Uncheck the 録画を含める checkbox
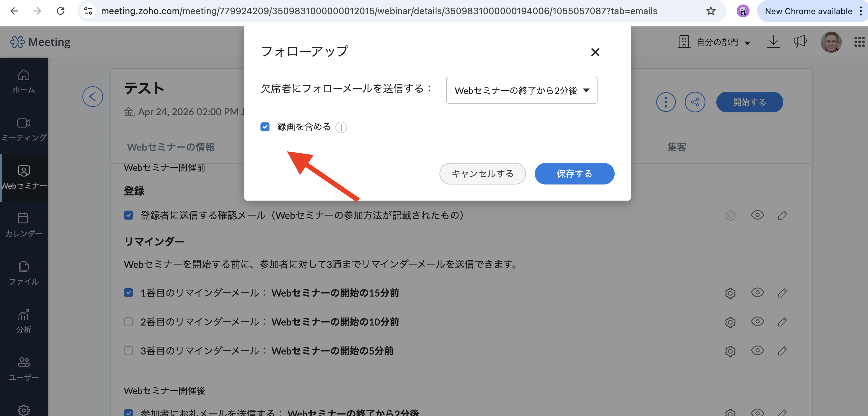Image resolution: width=868 pixels, height=416 pixels. [x=265, y=127]
